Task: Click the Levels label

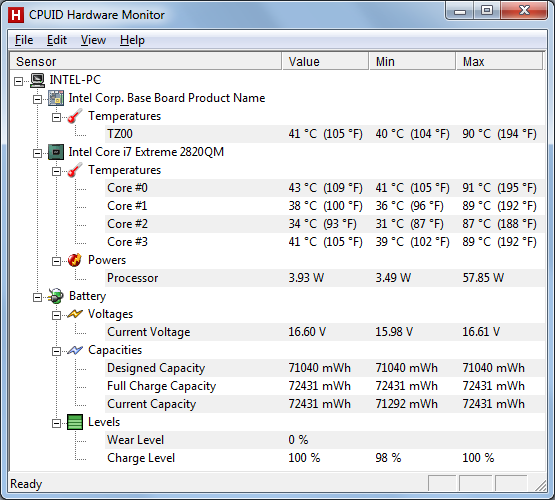Action: click(x=104, y=422)
